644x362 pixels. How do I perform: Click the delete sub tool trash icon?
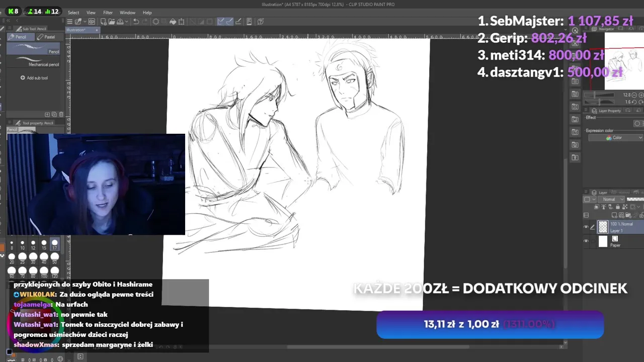pyautogui.click(x=61, y=114)
